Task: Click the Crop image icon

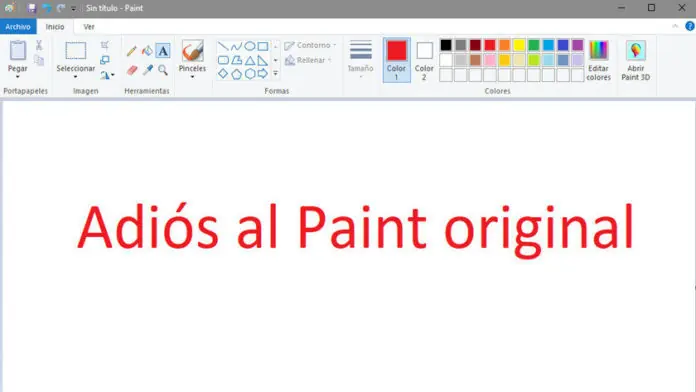Action: (x=105, y=45)
